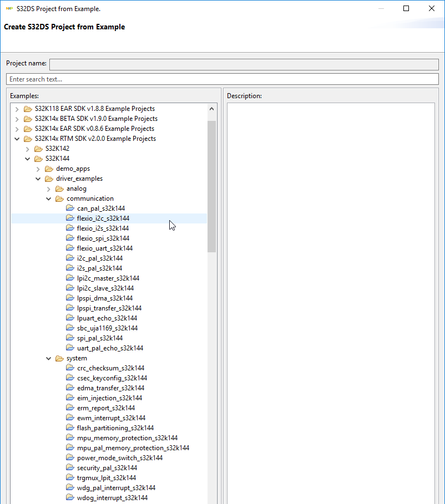445x504 pixels.
Task: Click the flash_partitioning_s32k144 folder icon
Action: click(70, 427)
